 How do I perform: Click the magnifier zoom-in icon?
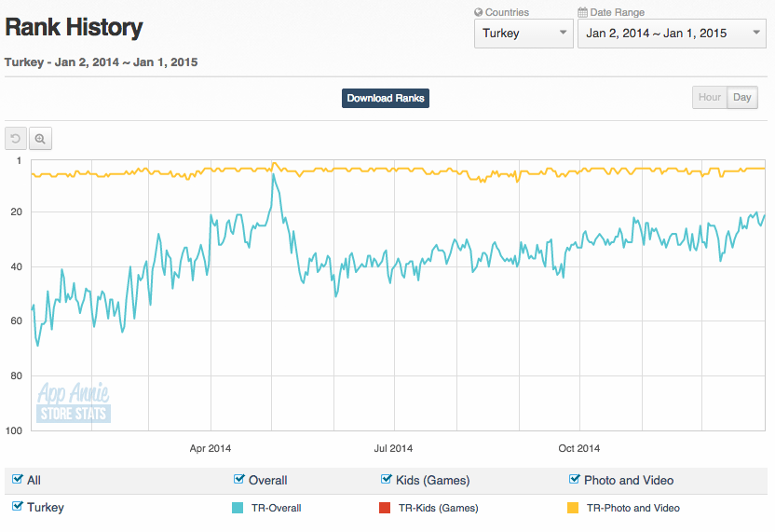[40, 139]
